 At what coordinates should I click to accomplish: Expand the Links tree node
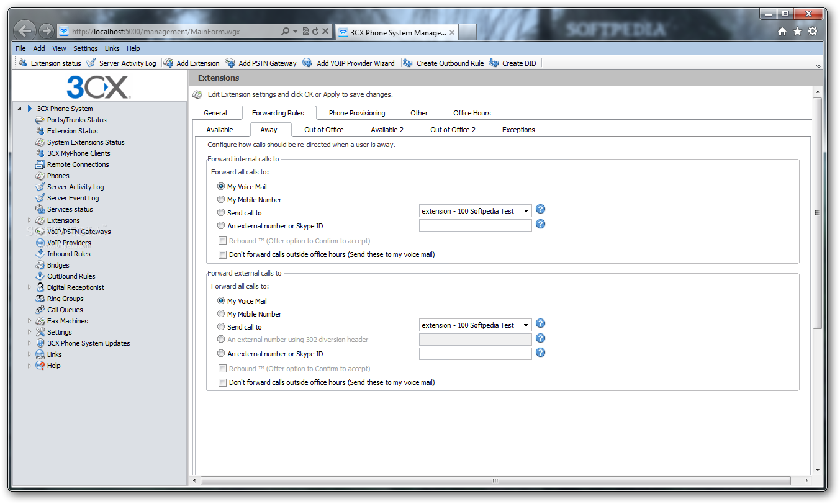pos(29,354)
